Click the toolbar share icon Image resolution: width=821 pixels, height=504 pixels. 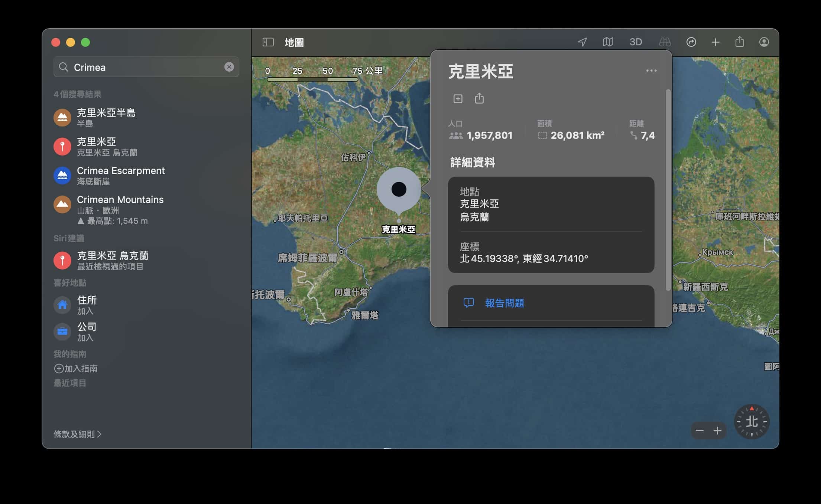click(740, 42)
